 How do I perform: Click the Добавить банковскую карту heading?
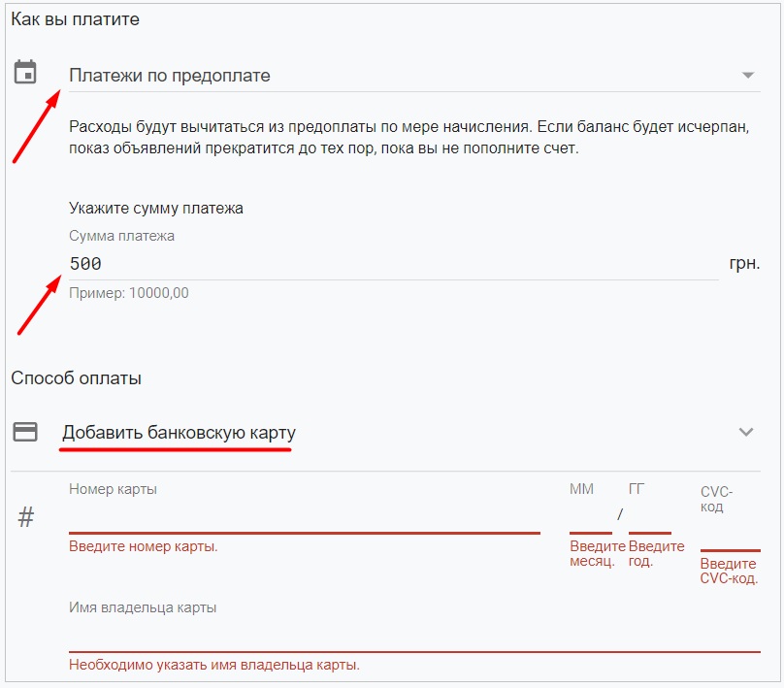point(179,433)
